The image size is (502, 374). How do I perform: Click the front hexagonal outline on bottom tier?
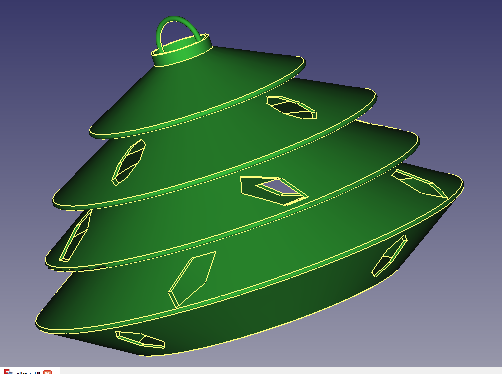[192, 279]
